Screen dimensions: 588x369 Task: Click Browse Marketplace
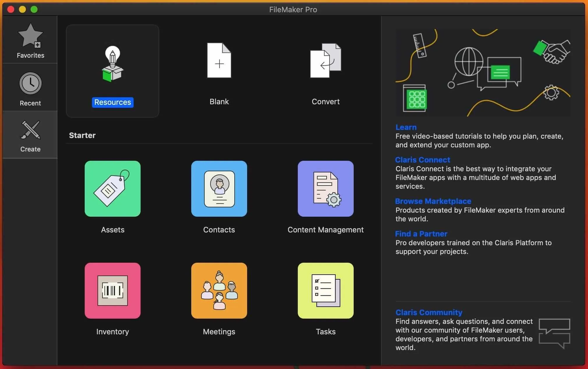tap(433, 201)
